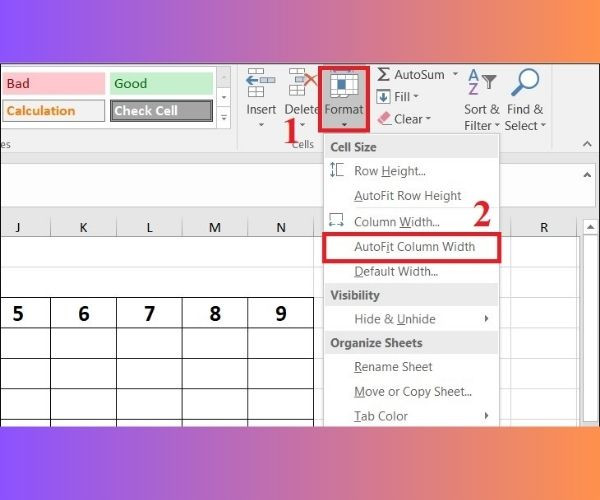
Task: Apply the Good cell style
Action: click(161, 83)
